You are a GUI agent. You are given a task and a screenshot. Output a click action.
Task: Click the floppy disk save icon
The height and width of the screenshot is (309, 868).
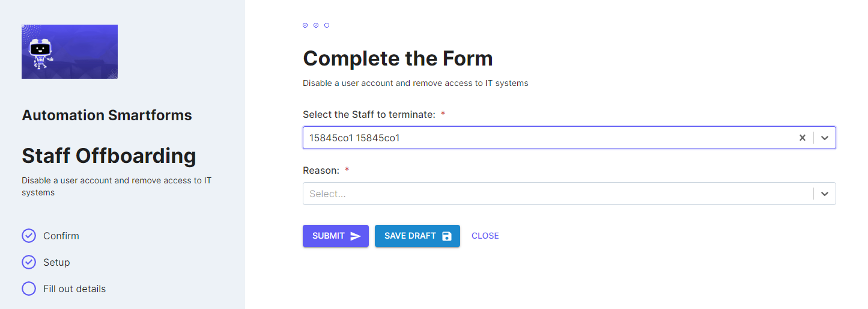(x=446, y=236)
